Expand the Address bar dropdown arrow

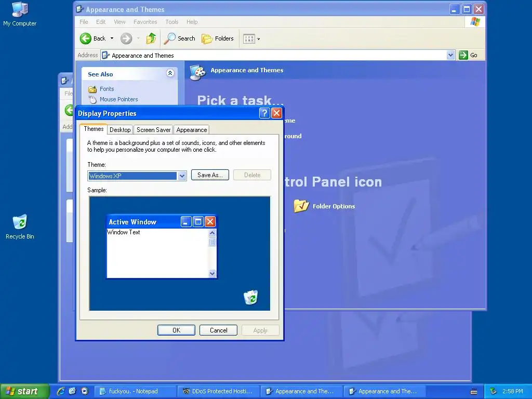click(450, 55)
